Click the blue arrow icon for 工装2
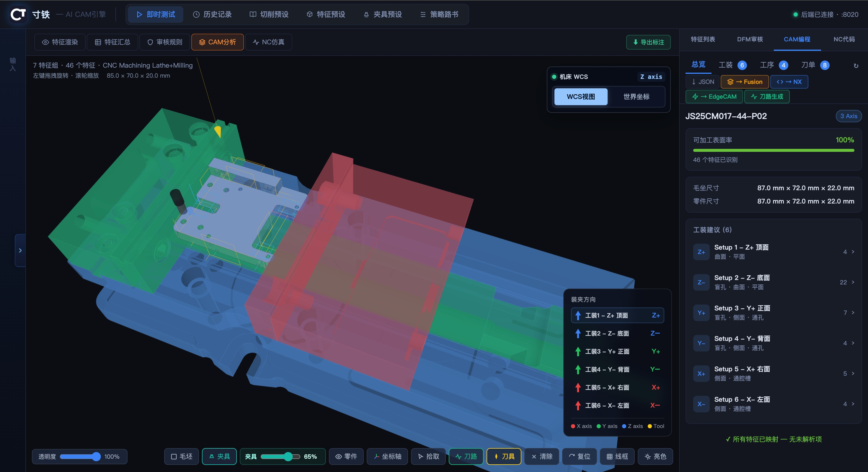Viewport: 868px width, 472px height. tap(578, 333)
